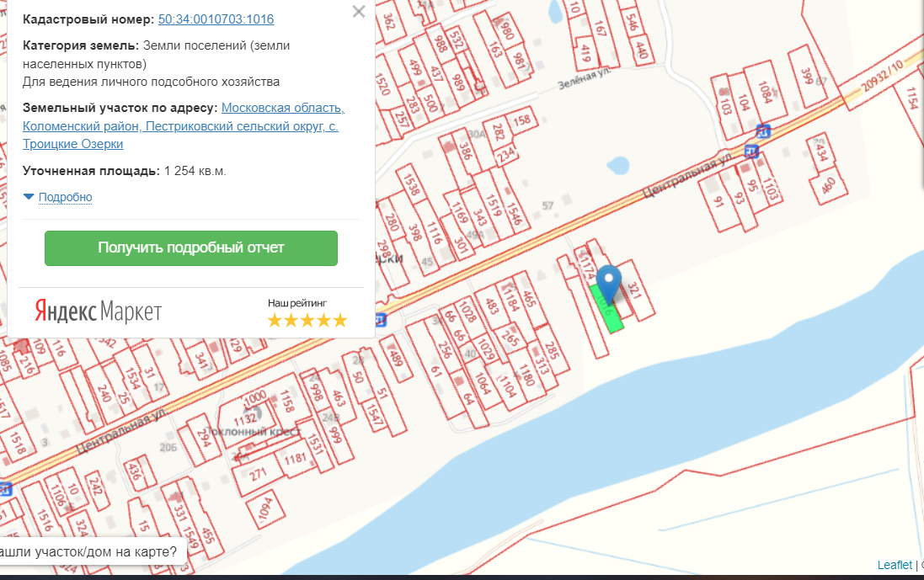The image size is (924, 580).
Task: Close the cadastral info popup
Action: 358,11
